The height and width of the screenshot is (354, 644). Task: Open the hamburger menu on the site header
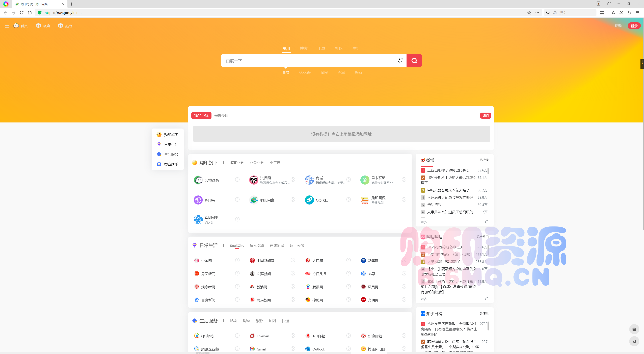tap(7, 26)
